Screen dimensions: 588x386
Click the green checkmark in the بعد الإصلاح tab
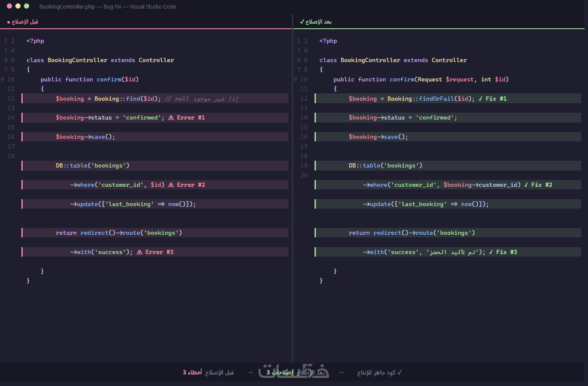(302, 21)
